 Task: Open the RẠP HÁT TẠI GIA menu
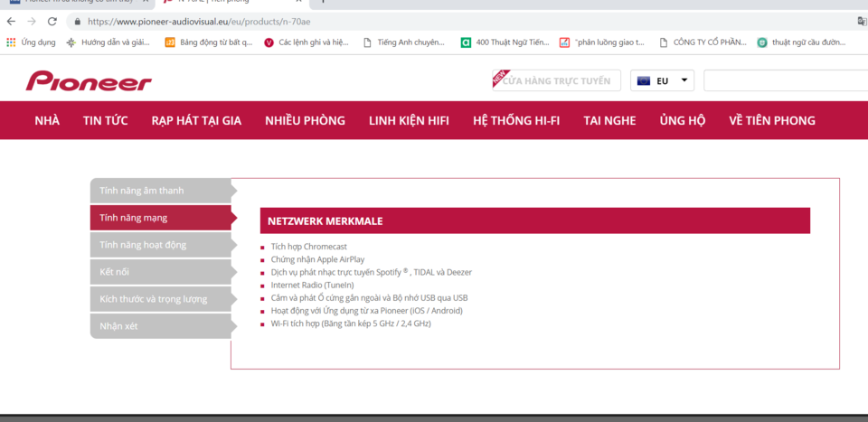196,120
